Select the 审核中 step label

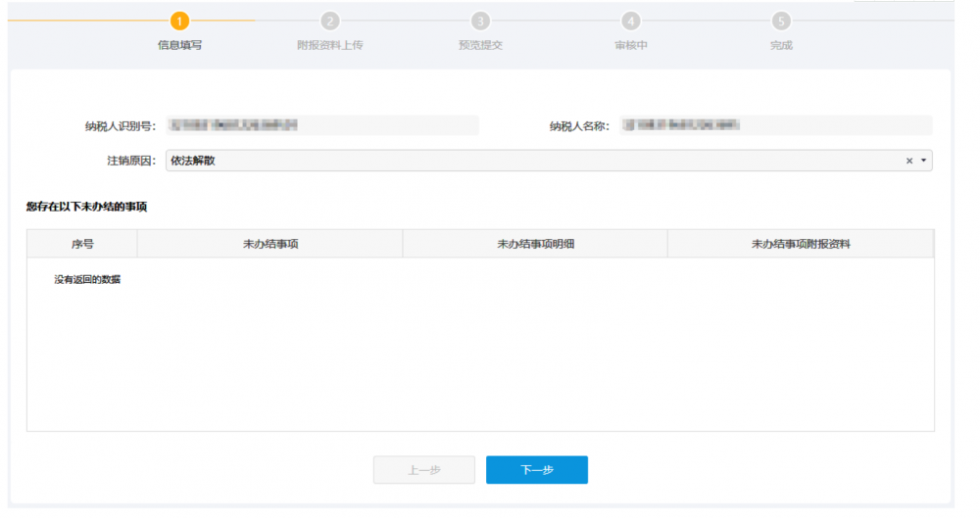tap(631, 46)
